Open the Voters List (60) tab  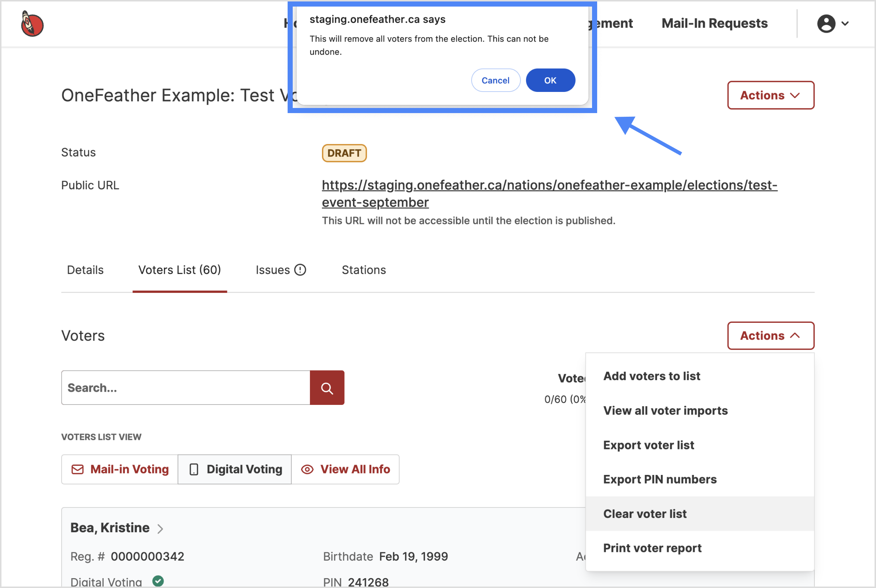pos(180,270)
